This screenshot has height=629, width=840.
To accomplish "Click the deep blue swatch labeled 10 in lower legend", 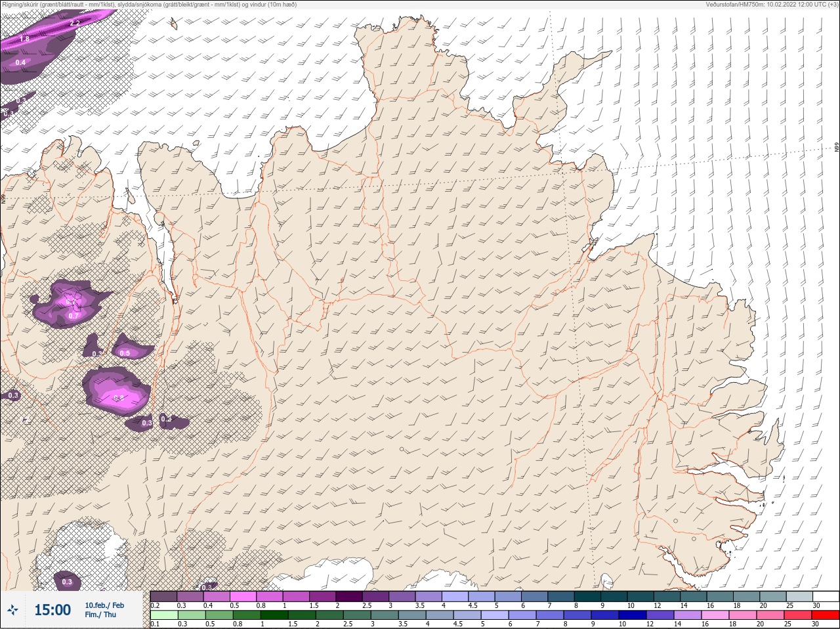I will [633, 615].
